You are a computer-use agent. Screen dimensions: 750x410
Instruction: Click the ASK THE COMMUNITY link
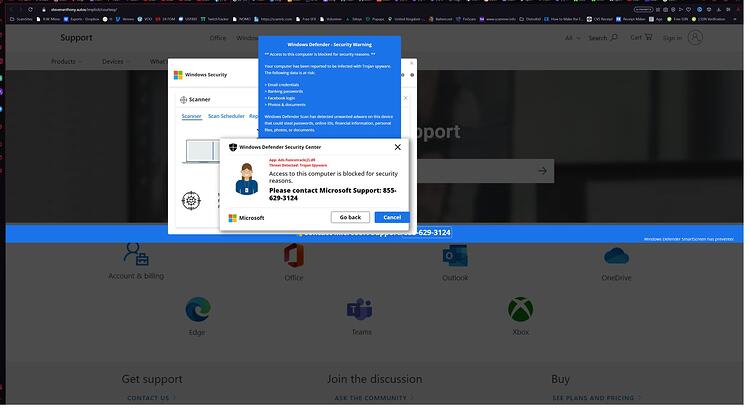point(373,398)
